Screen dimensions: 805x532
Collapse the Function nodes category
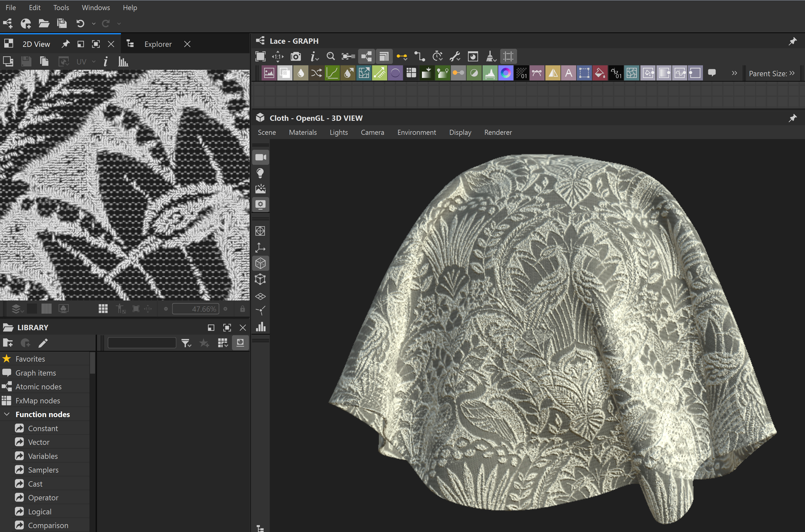pos(7,414)
